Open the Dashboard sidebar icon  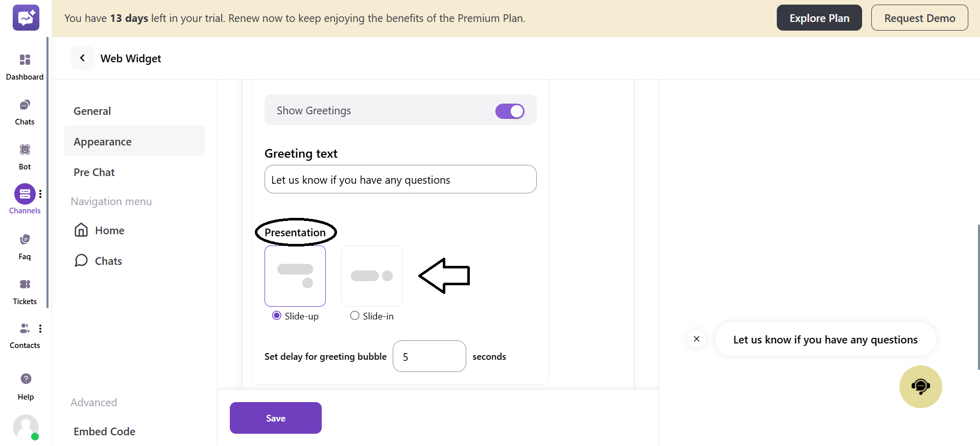coord(25,60)
